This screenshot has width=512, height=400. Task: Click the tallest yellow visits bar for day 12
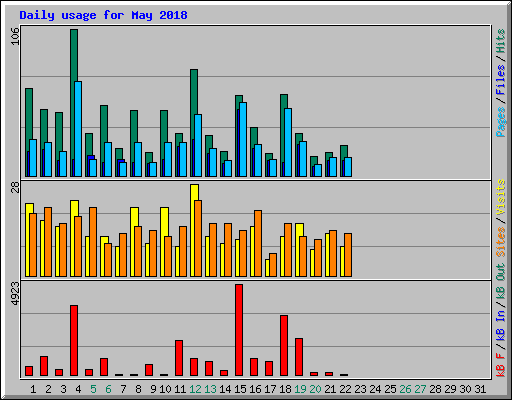(x=195, y=230)
